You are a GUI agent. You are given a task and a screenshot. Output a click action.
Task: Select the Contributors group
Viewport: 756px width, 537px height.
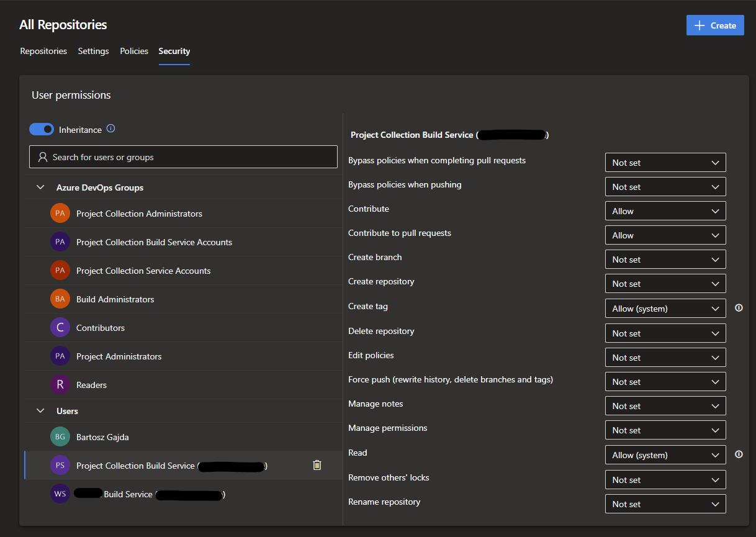[182, 328]
